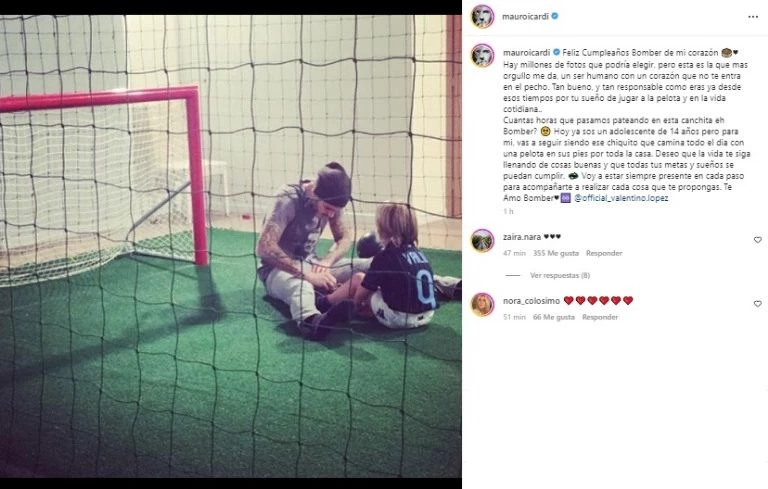Open the three-dots post options menu
The image size is (768, 489).
pos(753,17)
